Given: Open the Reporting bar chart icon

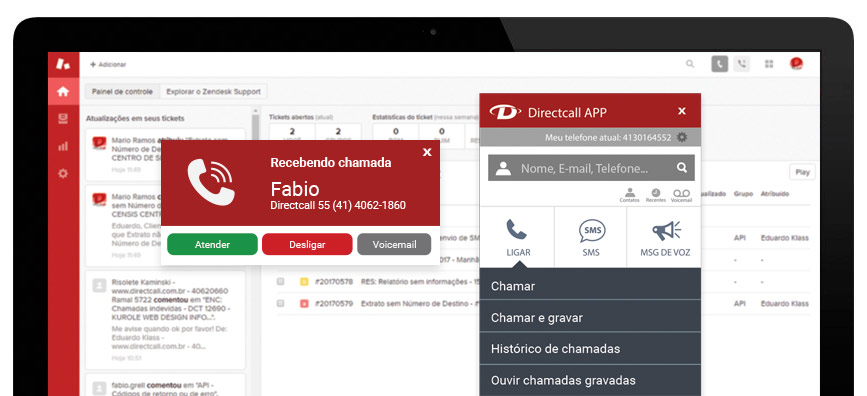Looking at the screenshot, I should [63, 146].
